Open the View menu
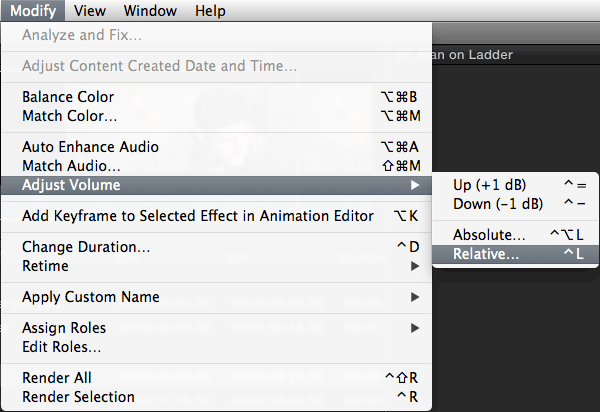The height and width of the screenshot is (412, 600). (x=90, y=11)
